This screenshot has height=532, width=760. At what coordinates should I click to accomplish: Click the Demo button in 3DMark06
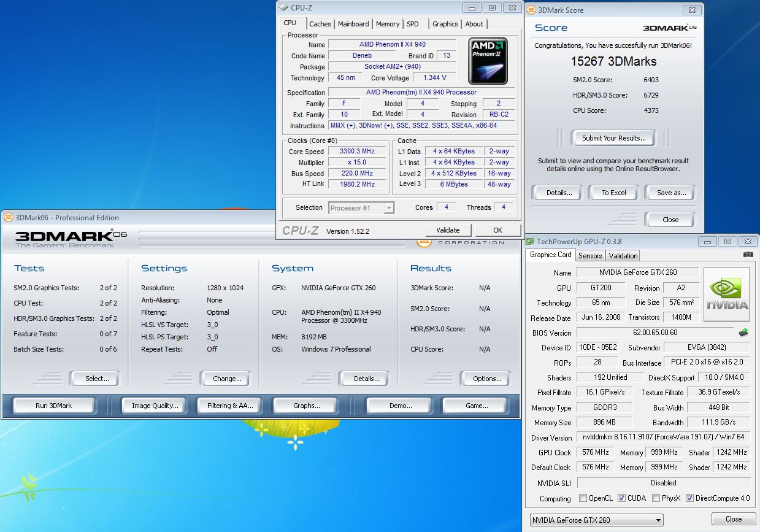tap(401, 406)
